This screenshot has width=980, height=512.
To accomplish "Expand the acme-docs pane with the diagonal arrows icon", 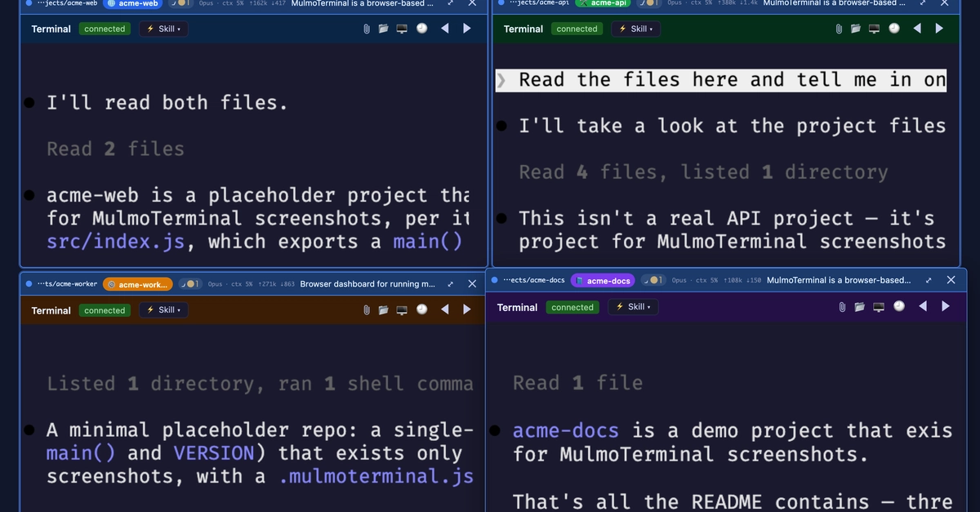I will pos(929,280).
